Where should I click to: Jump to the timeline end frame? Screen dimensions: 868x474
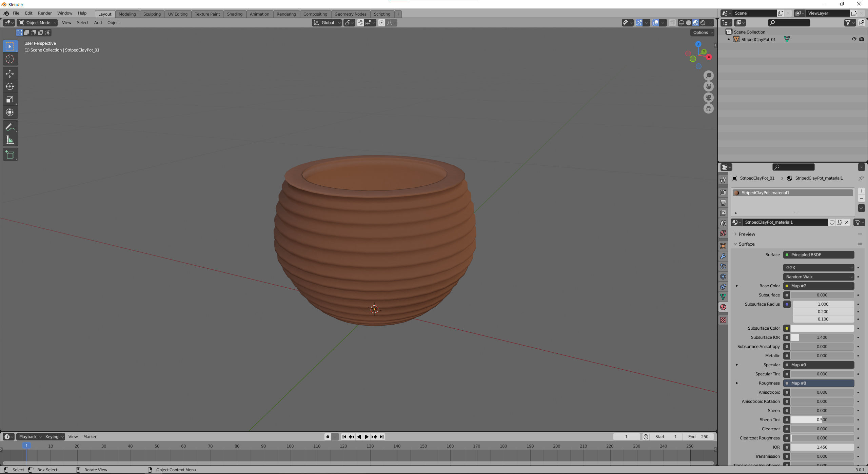click(382, 437)
